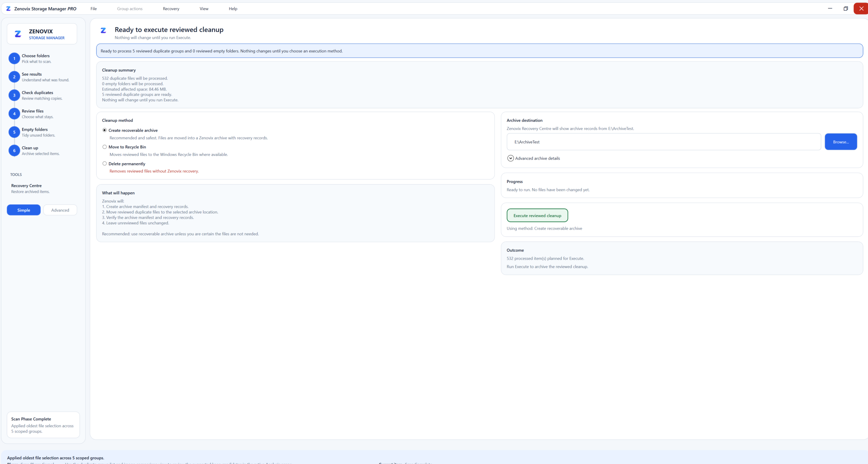Select step 6 circle Clean up

(x=14, y=150)
